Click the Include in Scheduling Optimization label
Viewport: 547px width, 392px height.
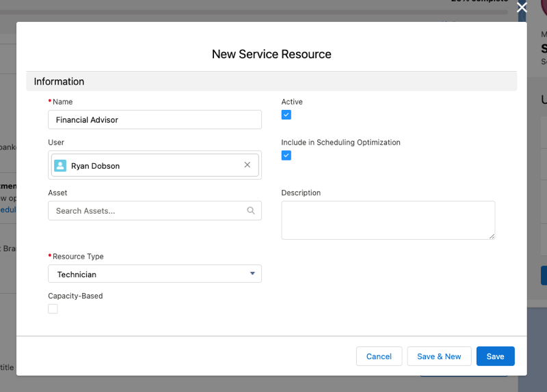[341, 143]
